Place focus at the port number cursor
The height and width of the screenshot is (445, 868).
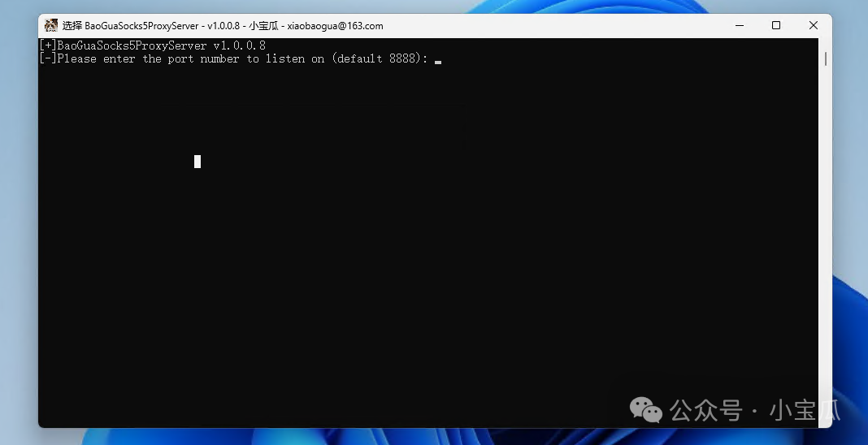pyautogui.click(x=438, y=61)
